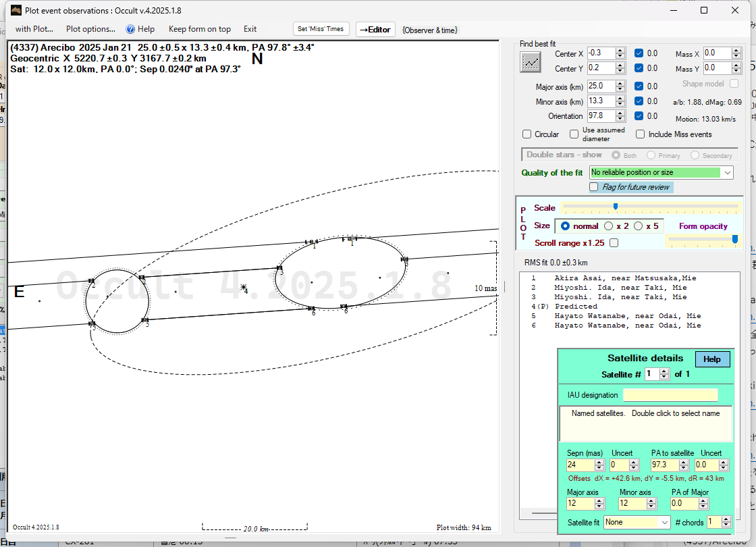Expand the Satellite fit dropdown
The height and width of the screenshot is (547, 756).
663,522
